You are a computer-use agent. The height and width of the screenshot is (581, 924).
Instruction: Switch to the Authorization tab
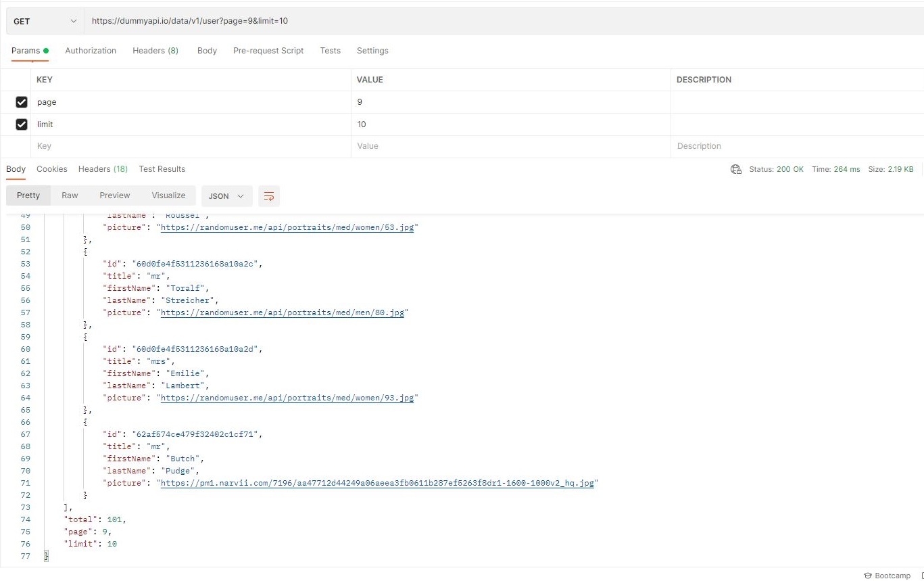coord(91,51)
